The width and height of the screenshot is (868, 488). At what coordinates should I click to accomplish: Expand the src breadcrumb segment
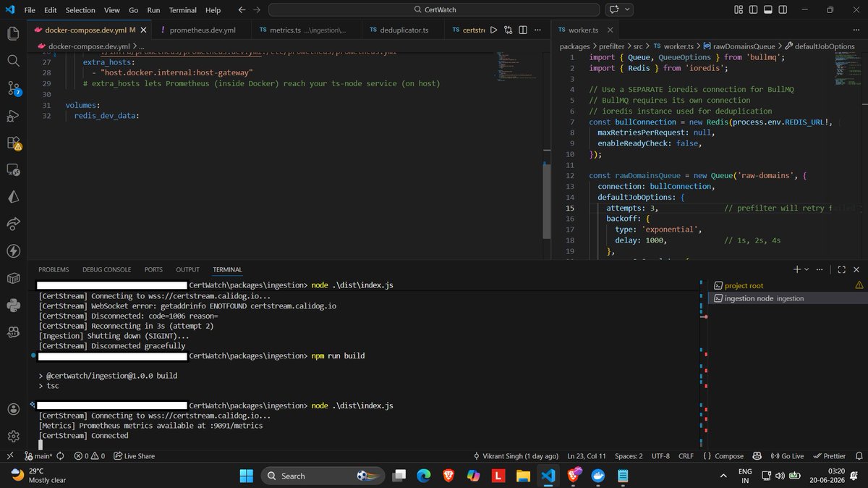639,46
